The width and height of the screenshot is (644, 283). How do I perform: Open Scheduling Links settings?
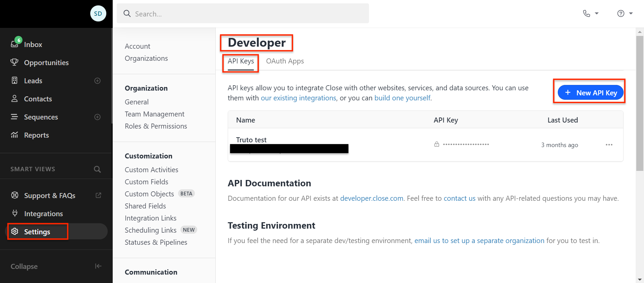click(x=151, y=230)
